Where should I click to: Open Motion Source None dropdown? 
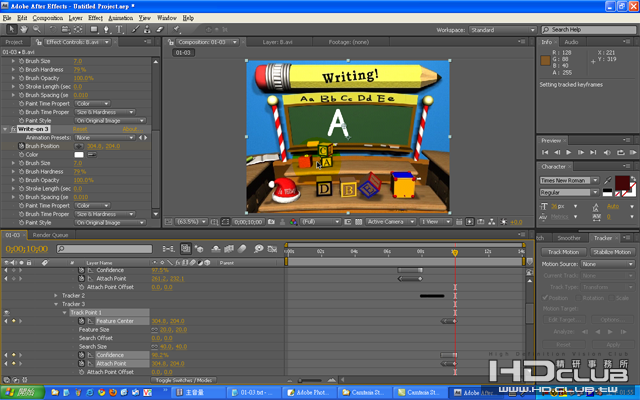point(608,264)
